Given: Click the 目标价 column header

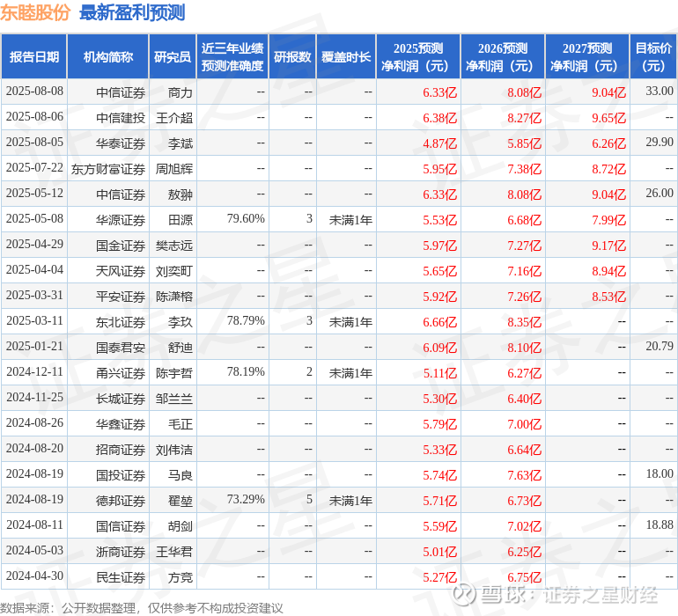Looking at the screenshot, I should tap(653, 56).
